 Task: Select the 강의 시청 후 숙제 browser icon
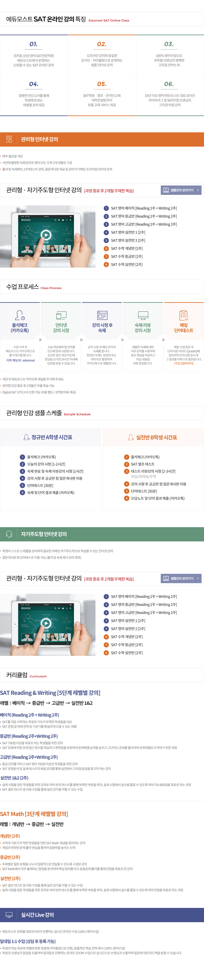coord(102,315)
